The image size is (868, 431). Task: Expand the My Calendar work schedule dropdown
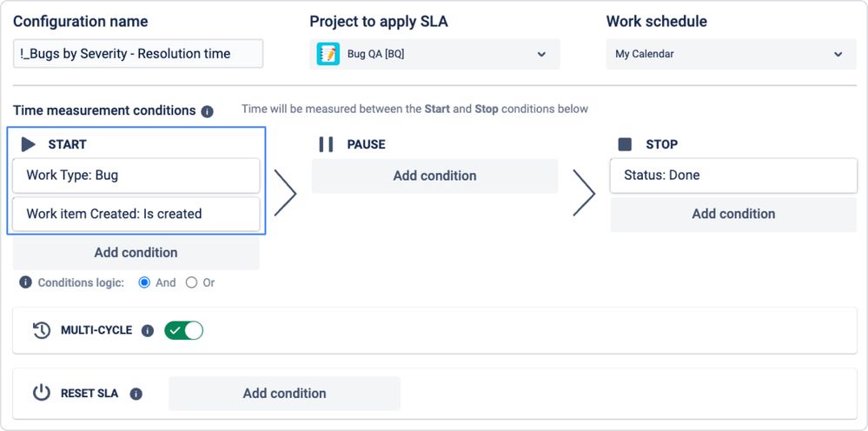729,54
